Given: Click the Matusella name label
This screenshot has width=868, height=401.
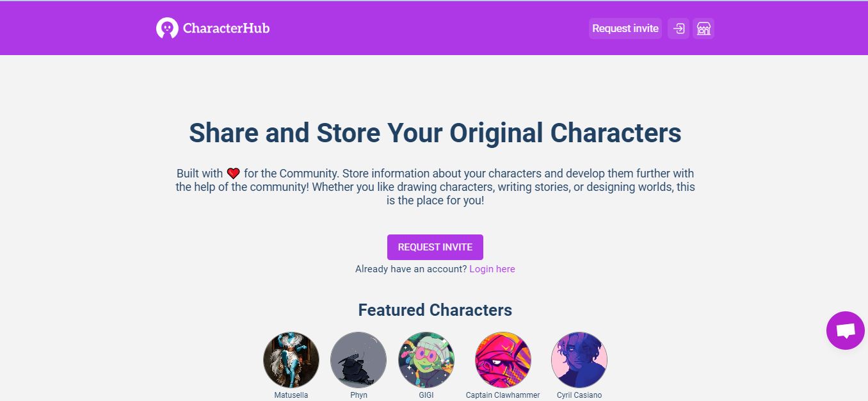Looking at the screenshot, I should tap(291, 395).
